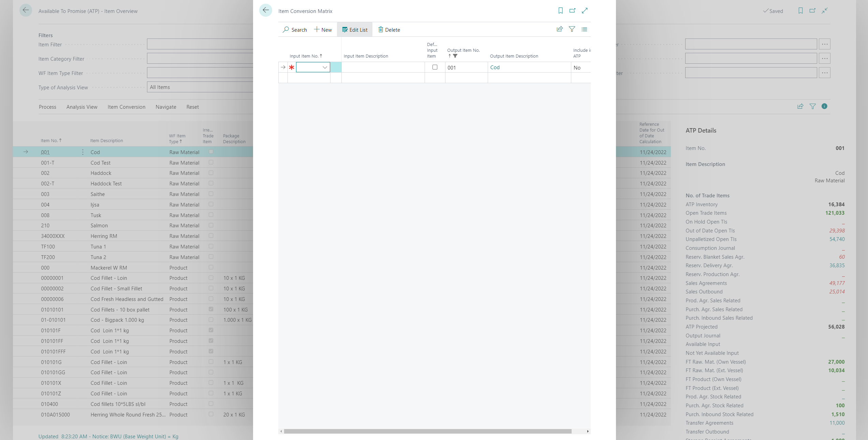Image resolution: width=868 pixels, height=440 pixels.
Task: Open Type of Analysis View dropdown
Action: point(200,87)
